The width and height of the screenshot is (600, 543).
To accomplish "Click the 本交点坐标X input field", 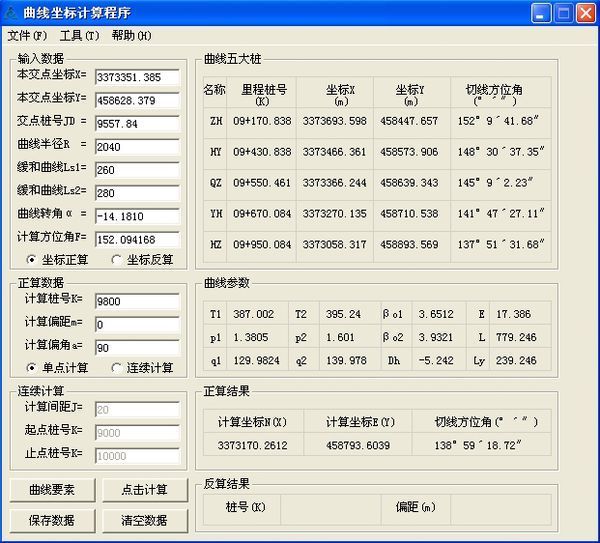I will [137, 77].
